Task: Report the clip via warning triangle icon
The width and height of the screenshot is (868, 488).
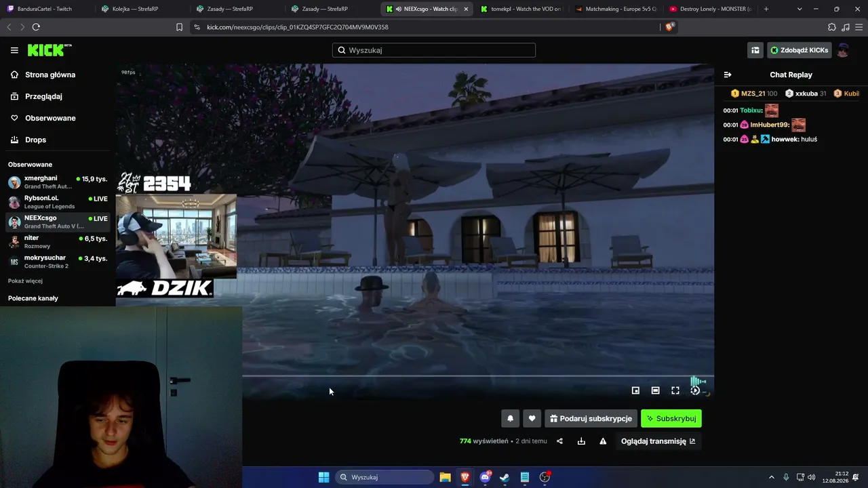Action: pos(603,441)
